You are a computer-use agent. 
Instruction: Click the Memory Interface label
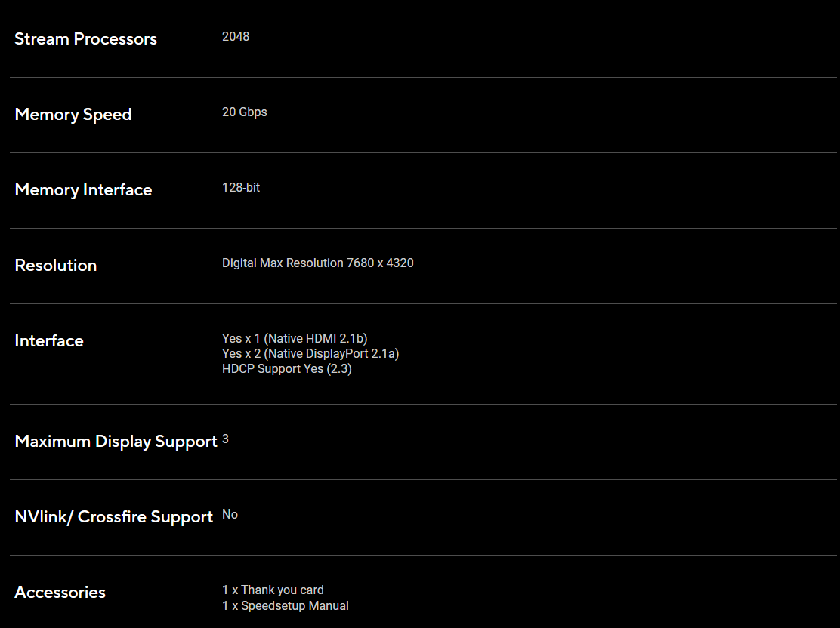tap(83, 190)
